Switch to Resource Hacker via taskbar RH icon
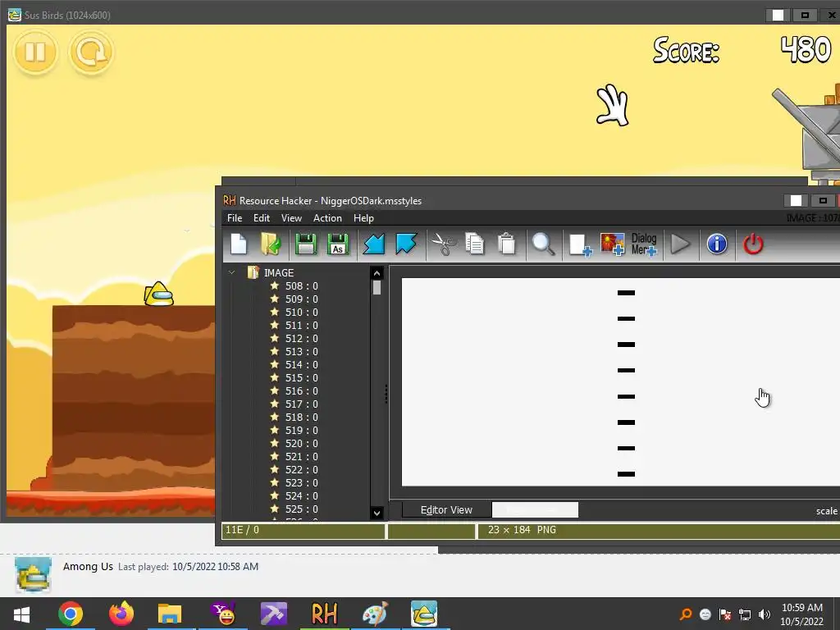Screen dimensions: 840x630 coord(324,614)
